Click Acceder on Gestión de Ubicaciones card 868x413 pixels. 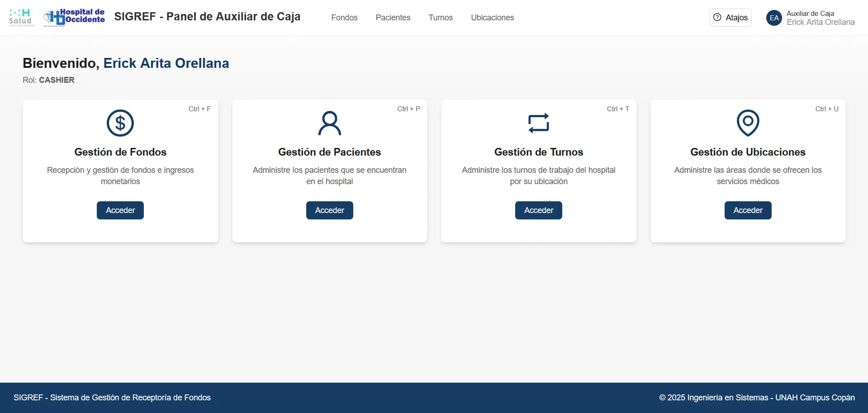pos(748,210)
